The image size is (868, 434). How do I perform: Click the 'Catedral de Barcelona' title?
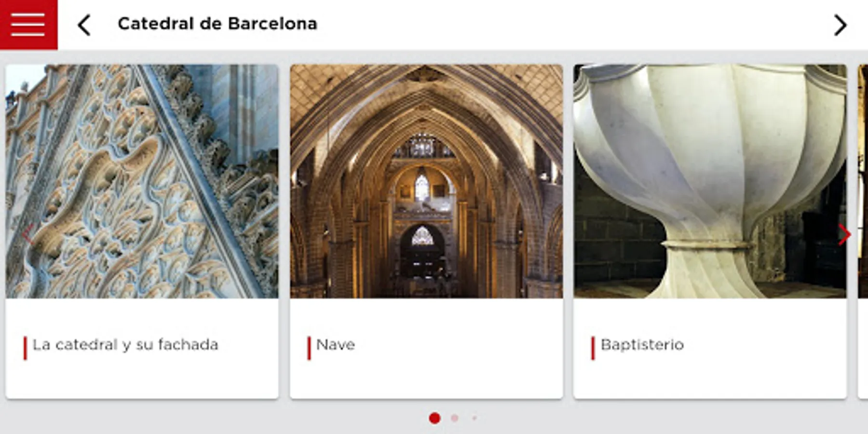pyautogui.click(x=217, y=24)
